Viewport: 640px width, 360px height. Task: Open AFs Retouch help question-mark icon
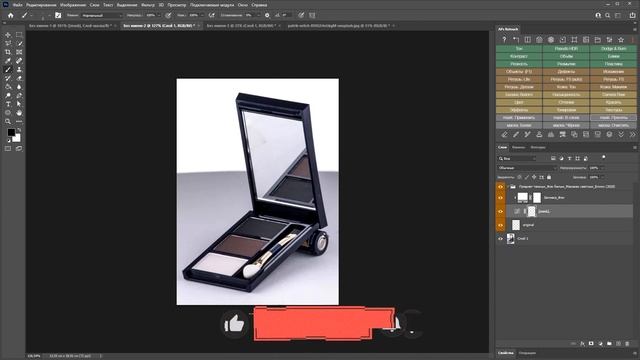(x=504, y=40)
